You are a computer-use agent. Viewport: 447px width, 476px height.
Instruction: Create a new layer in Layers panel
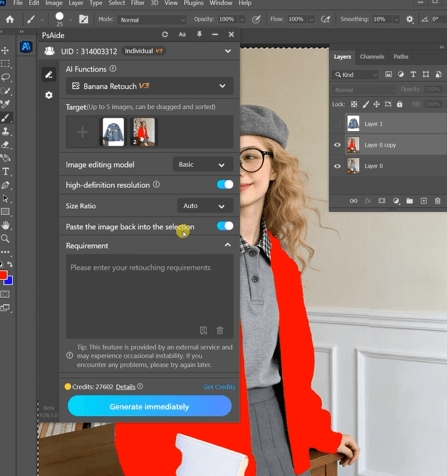coord(424,201)
